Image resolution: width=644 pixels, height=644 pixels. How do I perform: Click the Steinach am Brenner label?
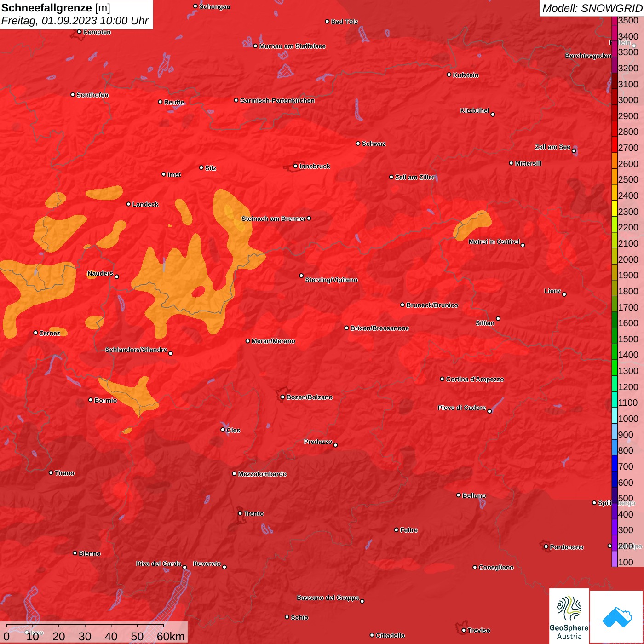point(273,218)
